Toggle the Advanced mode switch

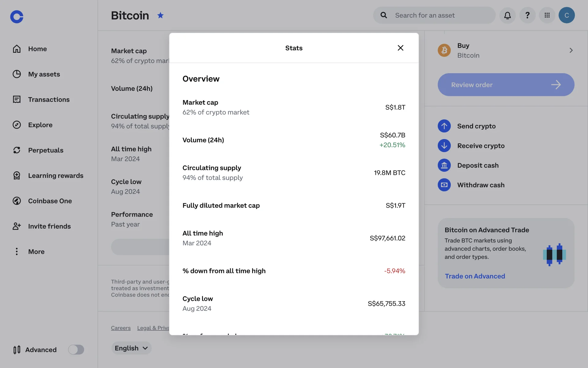(x=76, y=350)
